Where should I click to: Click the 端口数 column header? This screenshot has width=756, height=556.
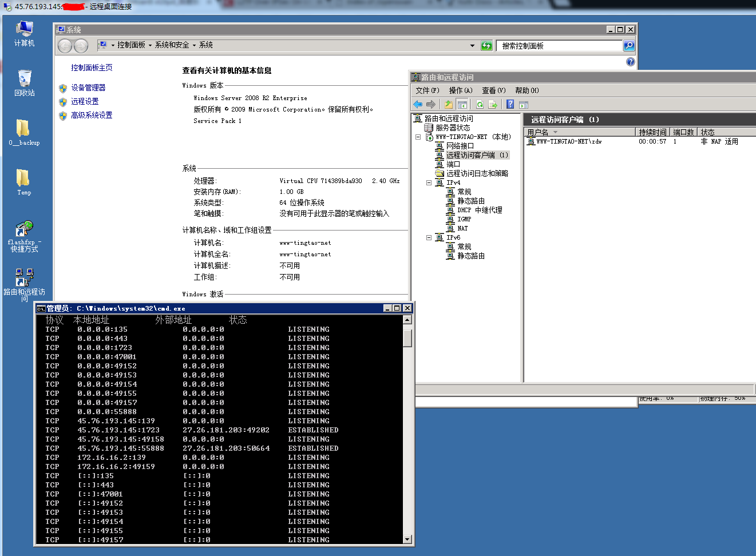coord(684,132)
